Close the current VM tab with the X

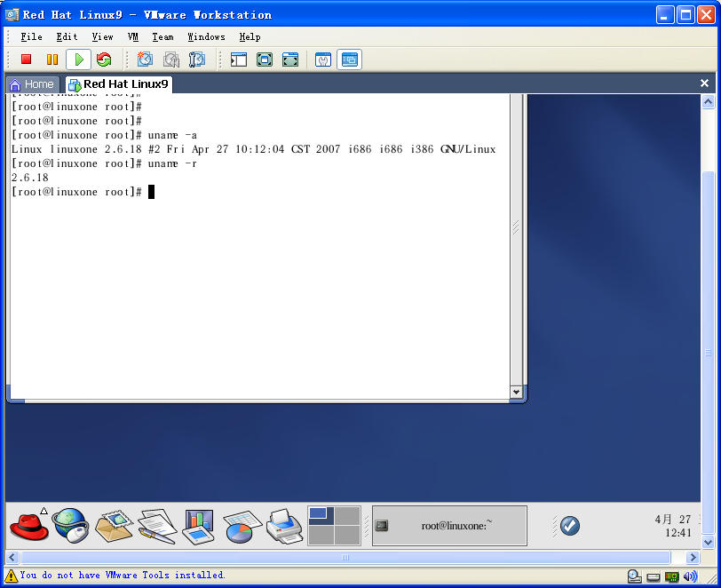pos(704,83)
